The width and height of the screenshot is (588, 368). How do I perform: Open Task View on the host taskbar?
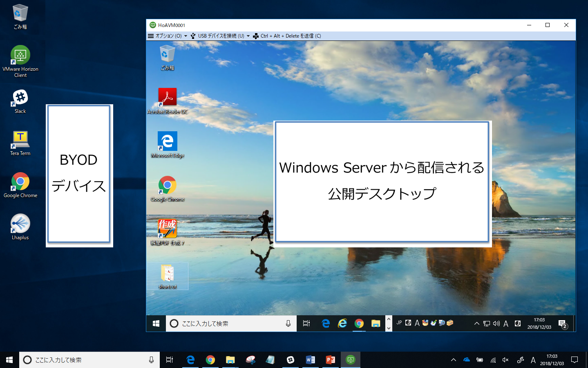click(170, 360)
